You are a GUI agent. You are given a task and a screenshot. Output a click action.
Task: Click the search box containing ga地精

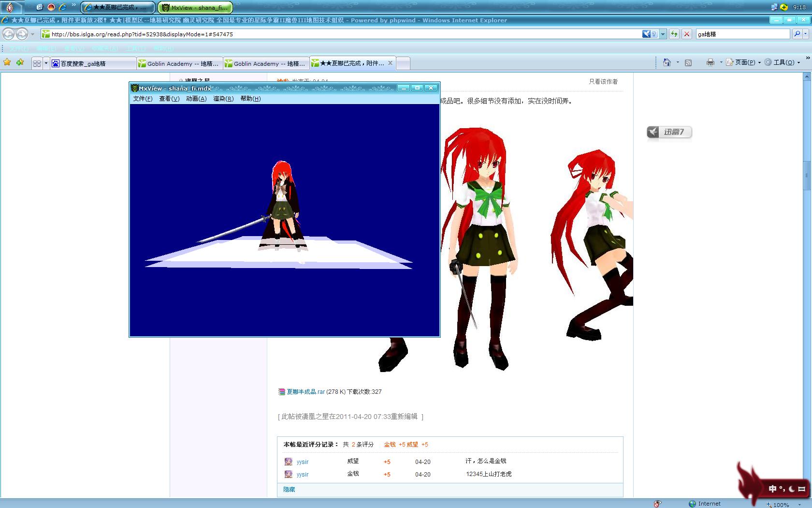742,34
